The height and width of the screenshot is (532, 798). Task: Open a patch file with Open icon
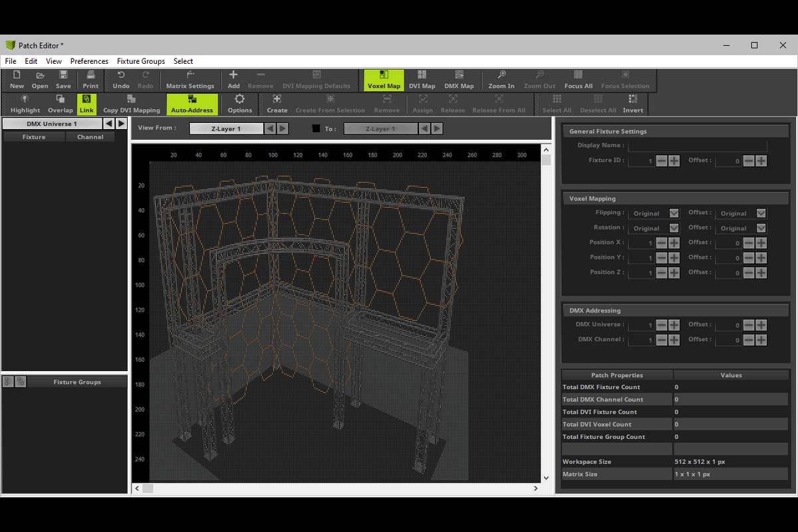click(x=40, y=80)
